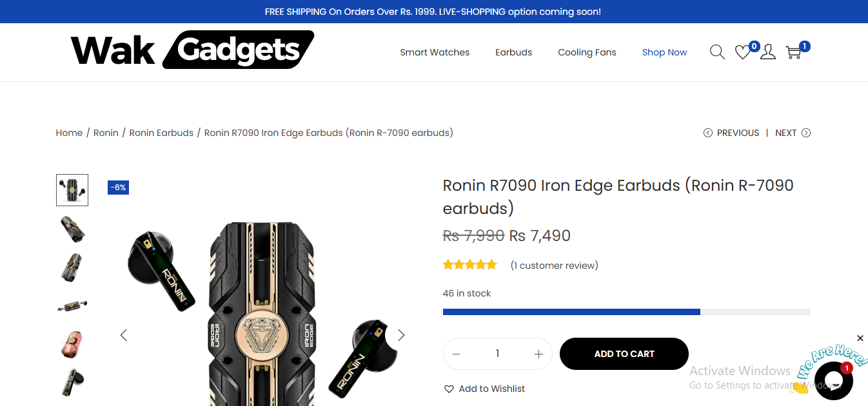This screenshot has height=406, width=868.
Task: Click the account profile icon
Action: point(768,52)
